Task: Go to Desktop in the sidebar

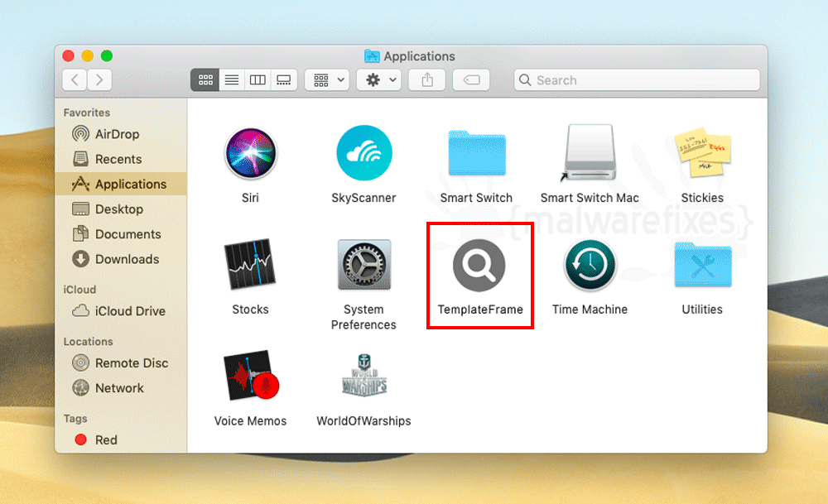Action: tap(121, 209)
